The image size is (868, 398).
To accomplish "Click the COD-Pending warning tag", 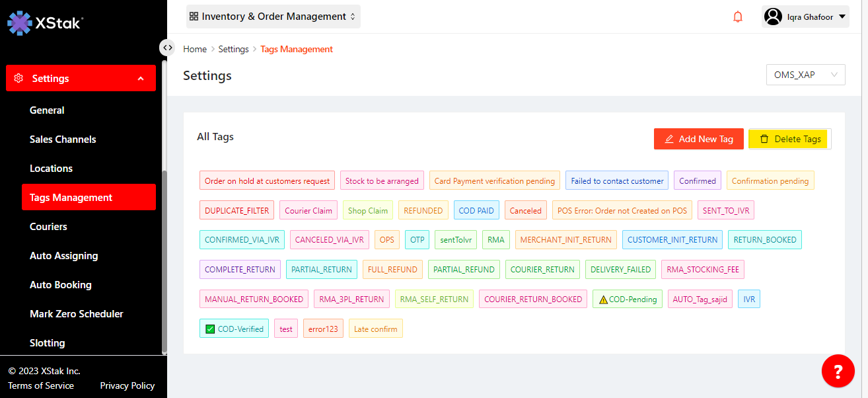I will click(627, 299).
